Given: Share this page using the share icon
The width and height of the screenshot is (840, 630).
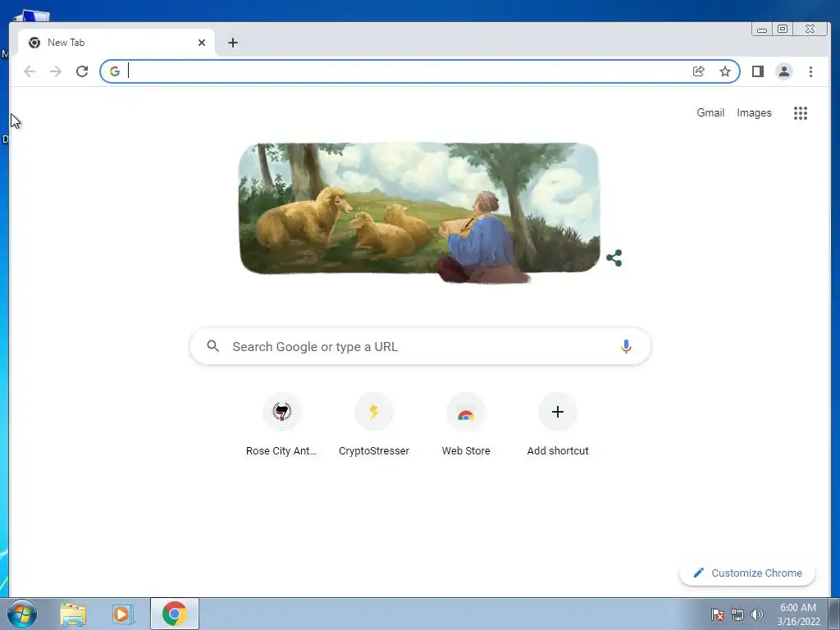Looking at the screenshot, I should click(x=699, y=71).
